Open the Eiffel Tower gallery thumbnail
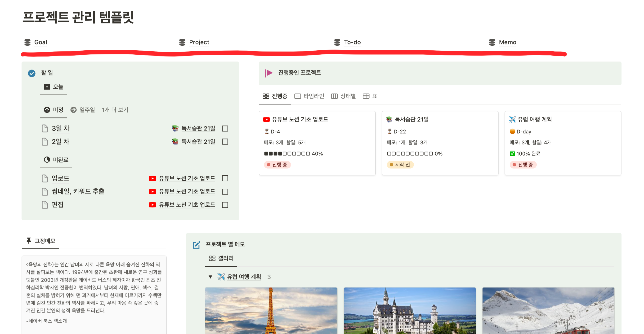The image size is (644, 334). click(271, 310)
